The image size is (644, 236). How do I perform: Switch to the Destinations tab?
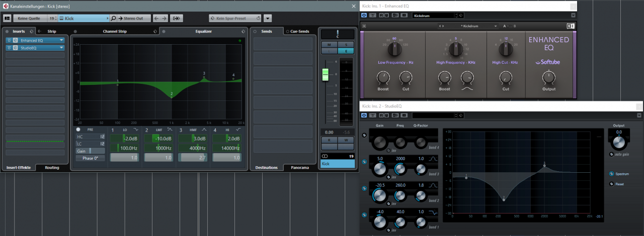click(267, 167)
